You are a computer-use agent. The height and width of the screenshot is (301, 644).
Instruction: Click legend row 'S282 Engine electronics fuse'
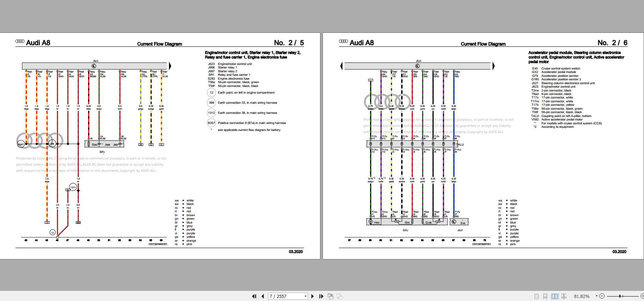point(229,79)
